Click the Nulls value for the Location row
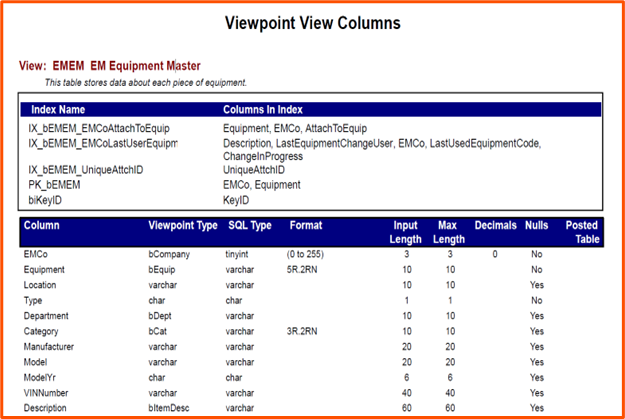The image size is (625, 419). pyautogui.click(x=537, y=285)
